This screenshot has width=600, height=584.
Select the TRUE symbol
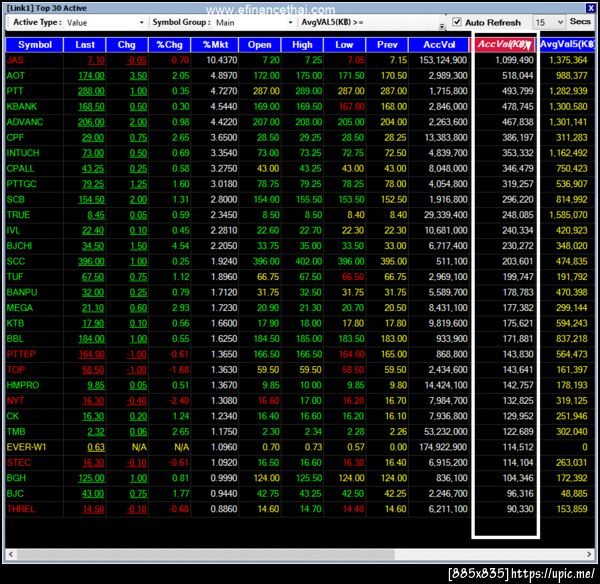click(x=18, y=215)
